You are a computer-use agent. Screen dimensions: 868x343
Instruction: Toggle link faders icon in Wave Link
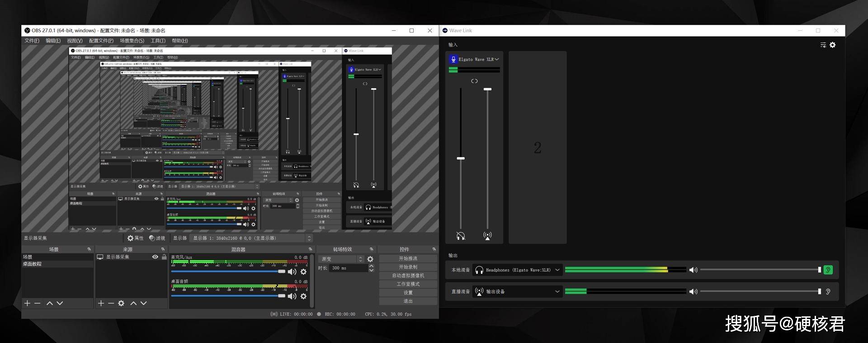474,81
